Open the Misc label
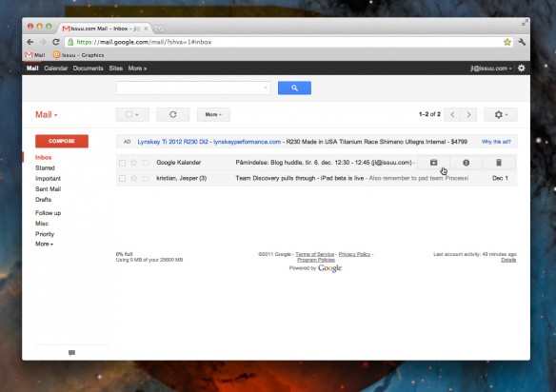The image size is (556, 392). pyautogui.click(x=42, y=224)
